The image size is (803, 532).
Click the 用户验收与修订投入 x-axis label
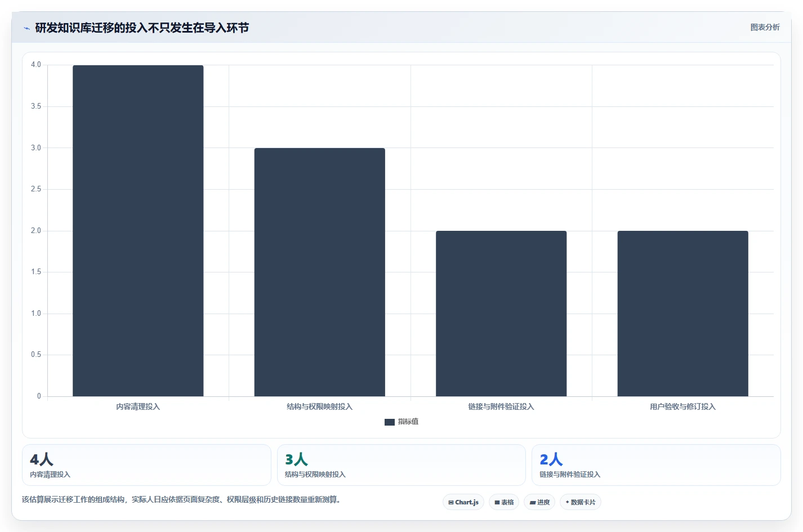683,406
